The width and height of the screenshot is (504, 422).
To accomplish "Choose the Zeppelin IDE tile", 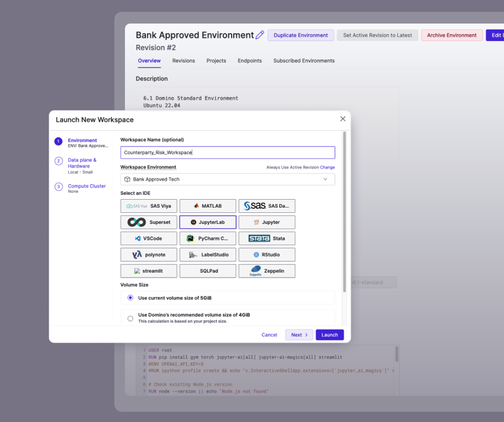I will [x=267, y=271].
